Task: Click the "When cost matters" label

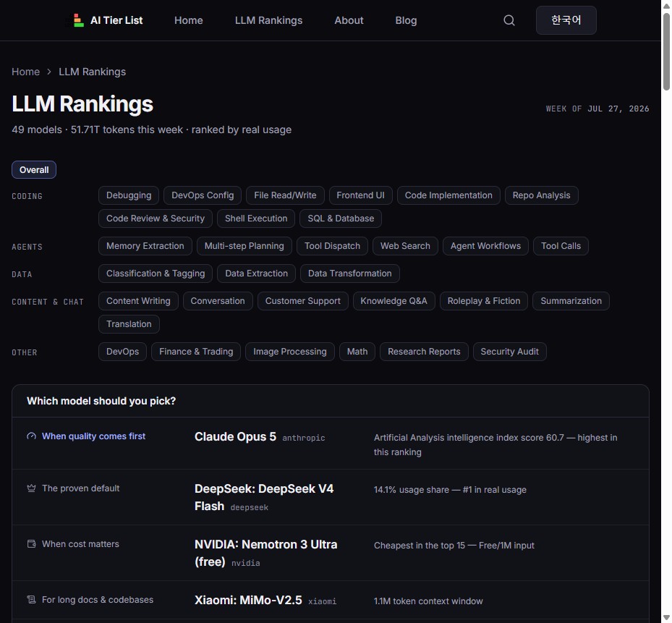Action: point(80,544)
